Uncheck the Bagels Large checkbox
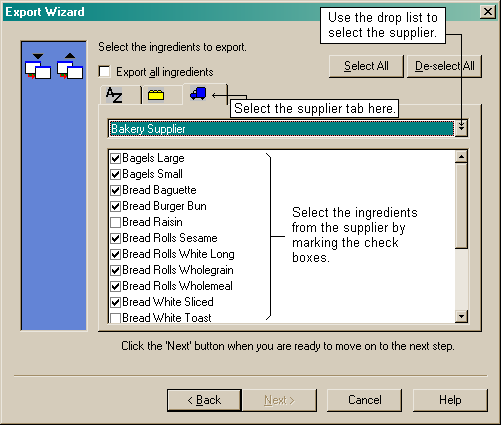This screenshot has width=501, height=425. [x=115, y=158]
